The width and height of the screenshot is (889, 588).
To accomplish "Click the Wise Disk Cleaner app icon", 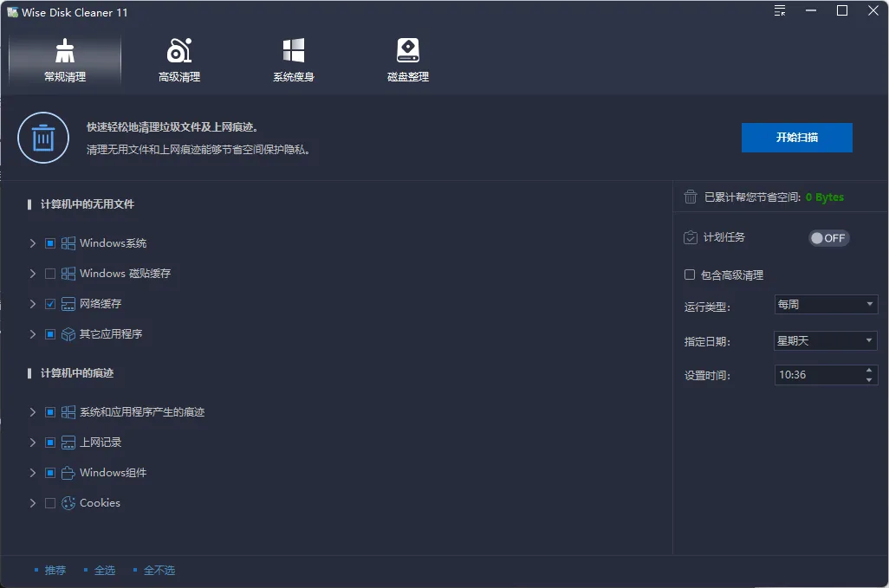I will 12,12.
